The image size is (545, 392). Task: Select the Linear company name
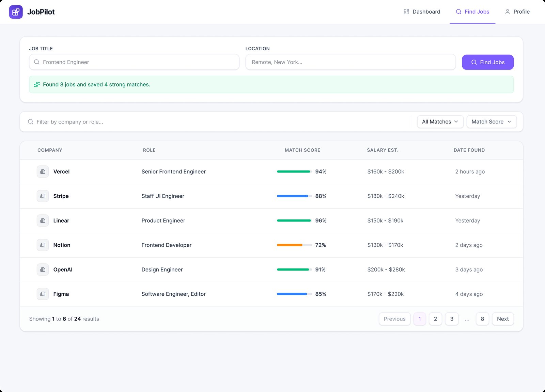61,220
